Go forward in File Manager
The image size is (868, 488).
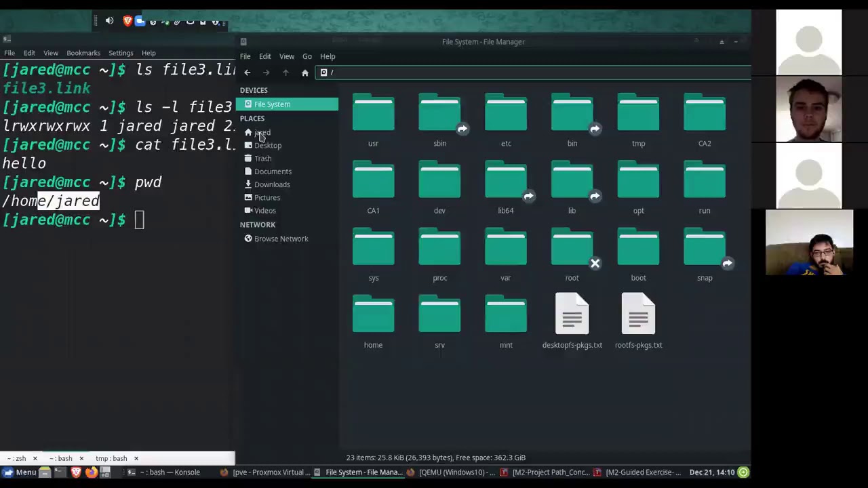pos(267,73)
